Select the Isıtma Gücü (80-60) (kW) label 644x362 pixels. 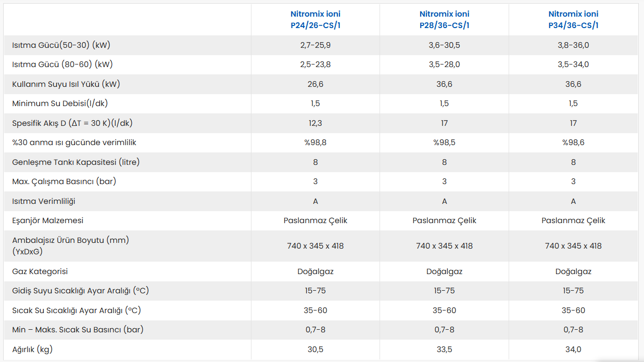pyautogui.click(x=62, y=64)
